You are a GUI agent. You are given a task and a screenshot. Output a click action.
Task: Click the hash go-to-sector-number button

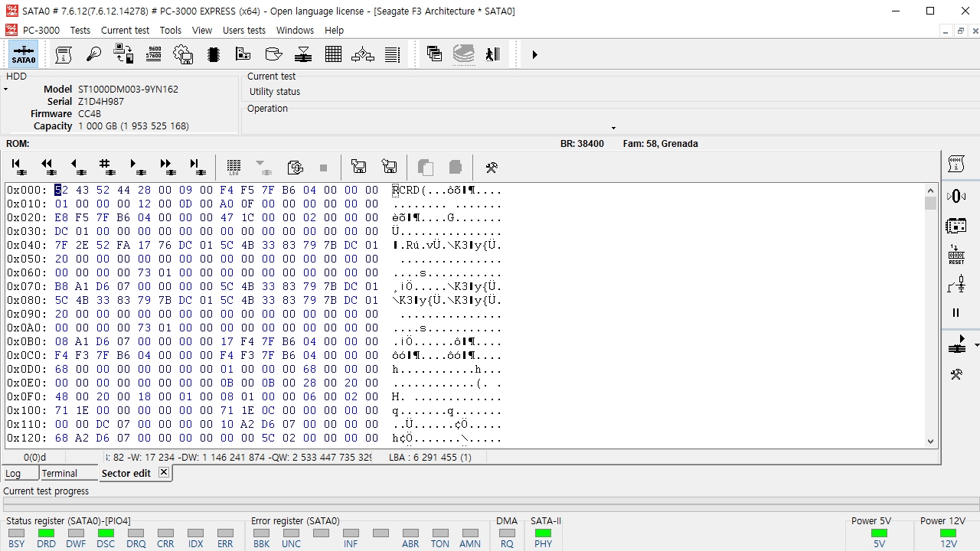(x=107, y=167)
